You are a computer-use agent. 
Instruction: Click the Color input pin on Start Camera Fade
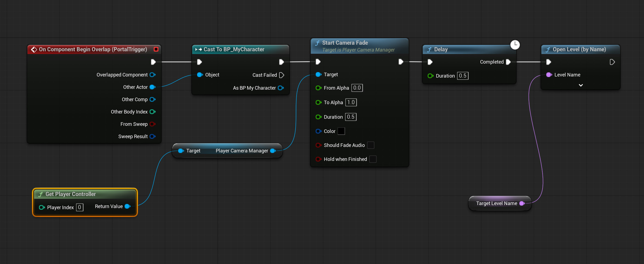click(318, 131)
